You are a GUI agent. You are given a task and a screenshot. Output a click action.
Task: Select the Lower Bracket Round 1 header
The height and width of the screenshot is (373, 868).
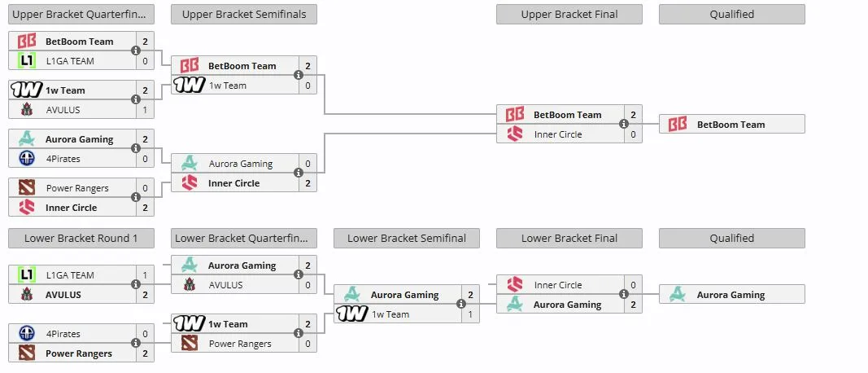tap(81, 239)
